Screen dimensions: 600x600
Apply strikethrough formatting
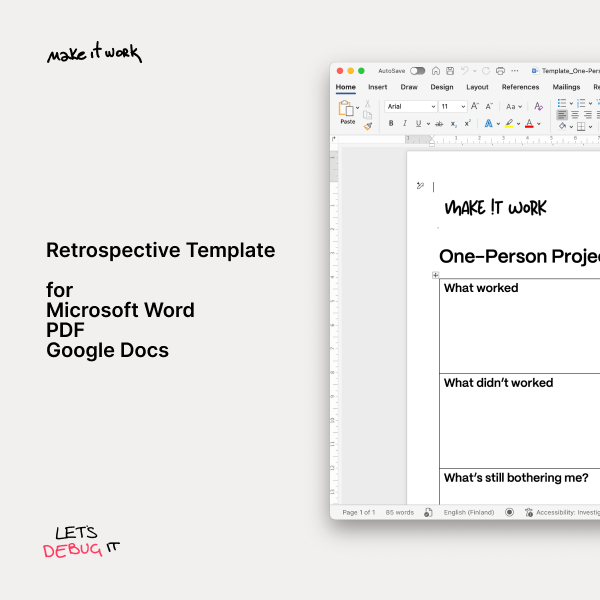click(x=439, y=124)
